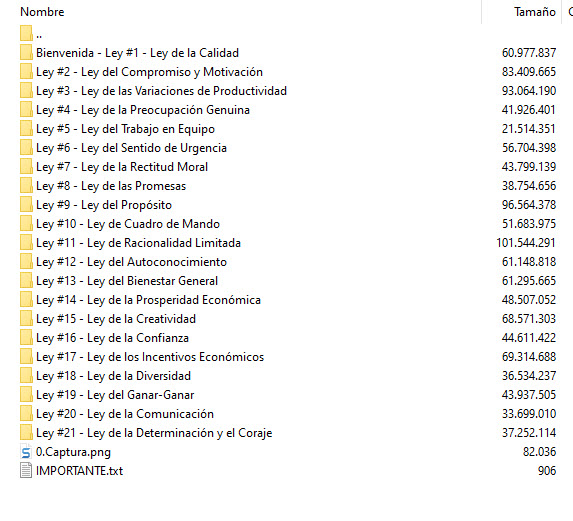Click folder icon for Ley #18 Ley de la Diversidad
The height and width of the screenshot is (521, 573).
click(x=26, y=375)
